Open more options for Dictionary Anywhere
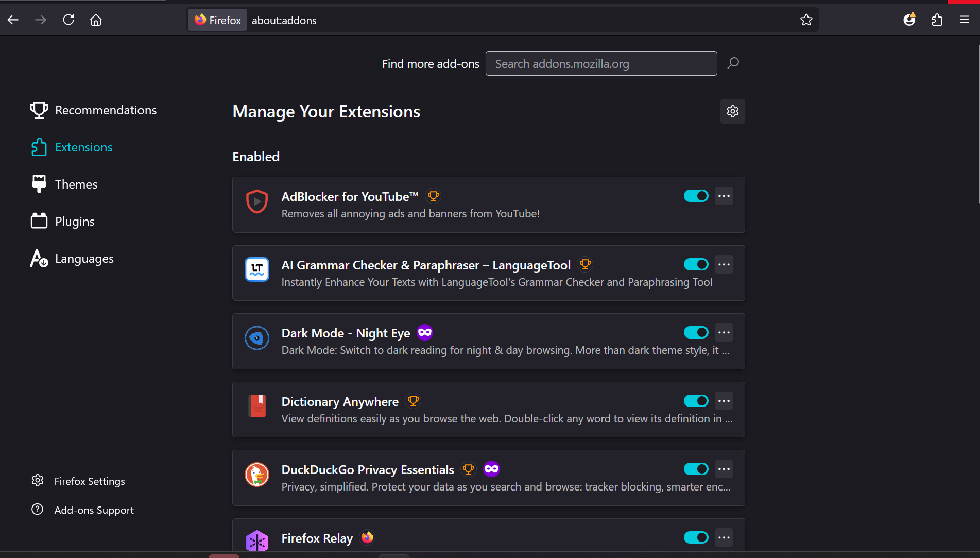This screenshot has width=980, height=558. pyautogui.click(x=724, y=401)
